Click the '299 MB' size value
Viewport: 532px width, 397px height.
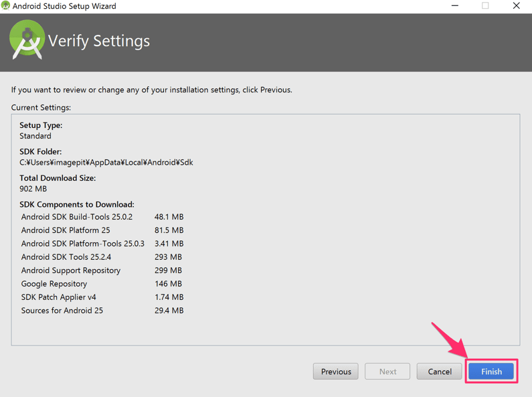coord(168,270)
